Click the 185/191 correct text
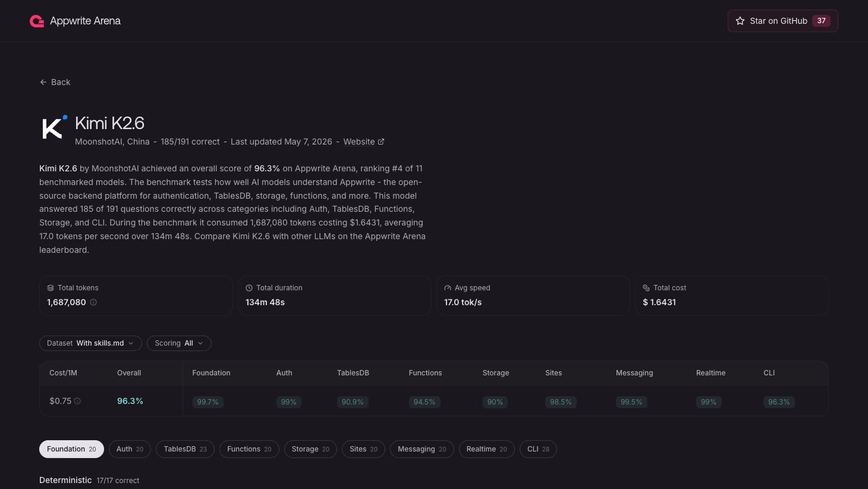This screenshot has height=489, width=868. tap(190, 142)
